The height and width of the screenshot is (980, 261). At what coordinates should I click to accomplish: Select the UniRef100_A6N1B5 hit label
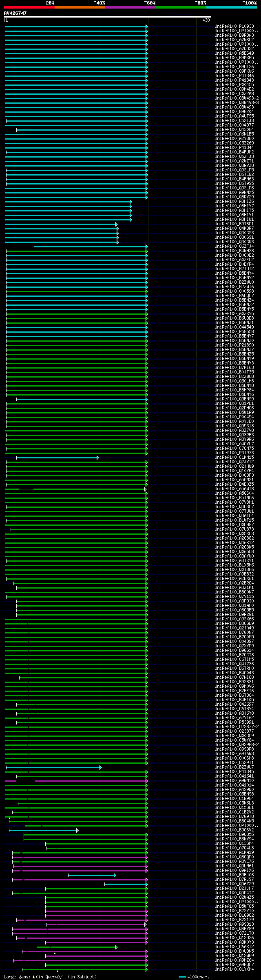point(234,134)
